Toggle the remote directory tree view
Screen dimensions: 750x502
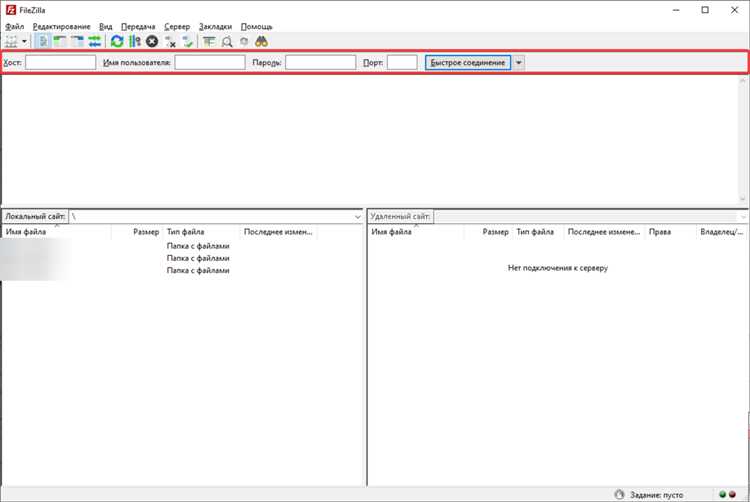(77, 42)
